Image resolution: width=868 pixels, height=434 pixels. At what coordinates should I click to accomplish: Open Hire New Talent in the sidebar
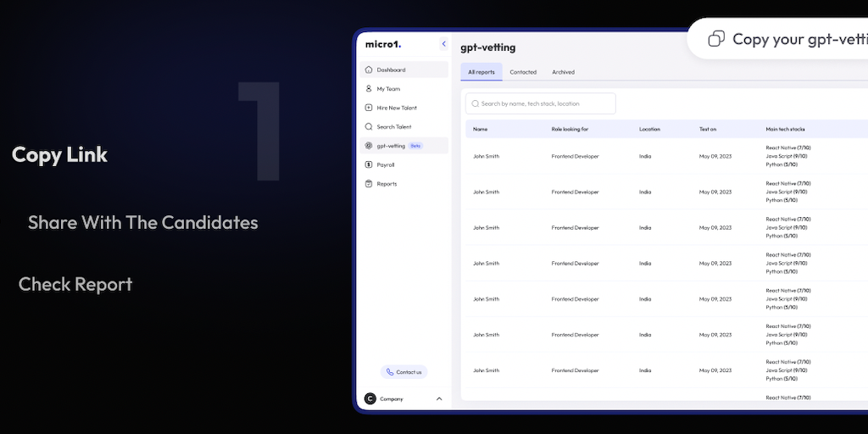[404, 108]
